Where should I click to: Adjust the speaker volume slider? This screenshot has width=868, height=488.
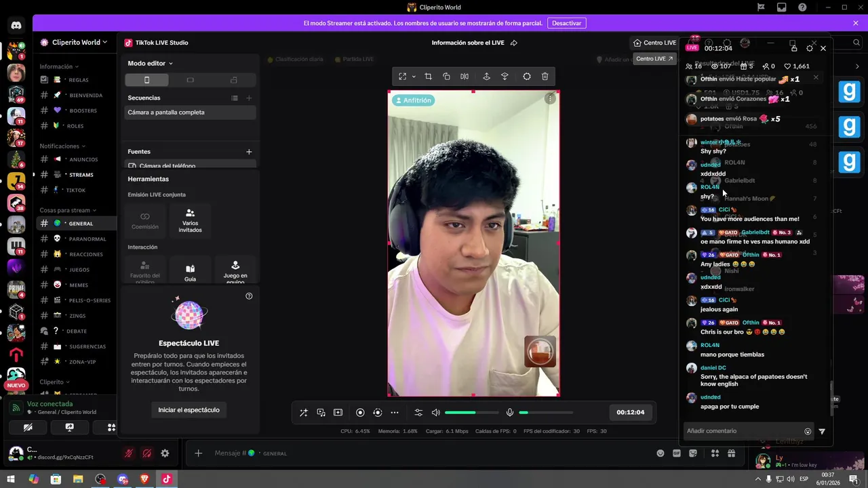coord(471,412)
